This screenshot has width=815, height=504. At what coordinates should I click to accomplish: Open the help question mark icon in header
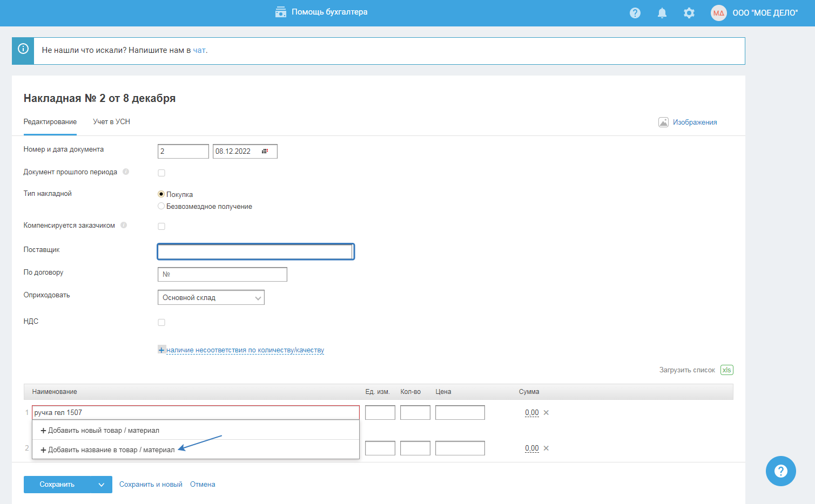pos(635,13)
